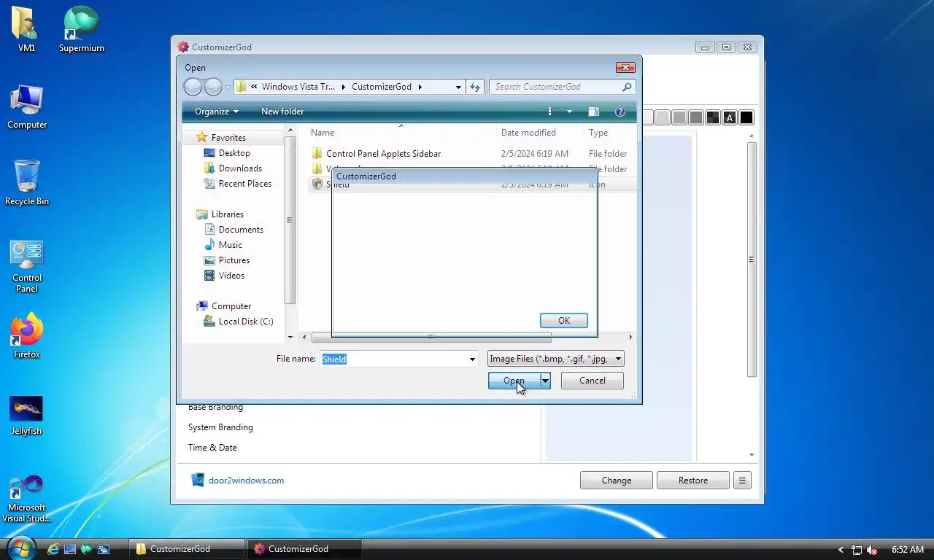Open the views dropdown arrow

[569, 112]
